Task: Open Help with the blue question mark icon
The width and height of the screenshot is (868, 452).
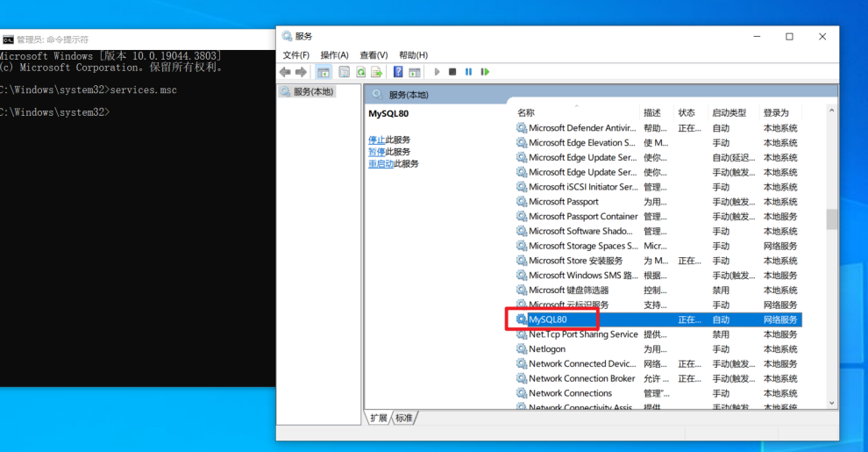Action: (398, 72)
